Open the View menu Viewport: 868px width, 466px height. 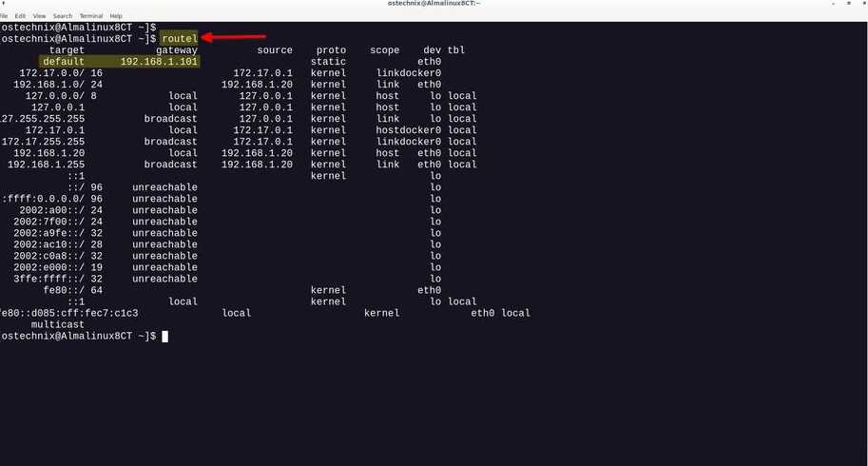click(x=39, y=16)
